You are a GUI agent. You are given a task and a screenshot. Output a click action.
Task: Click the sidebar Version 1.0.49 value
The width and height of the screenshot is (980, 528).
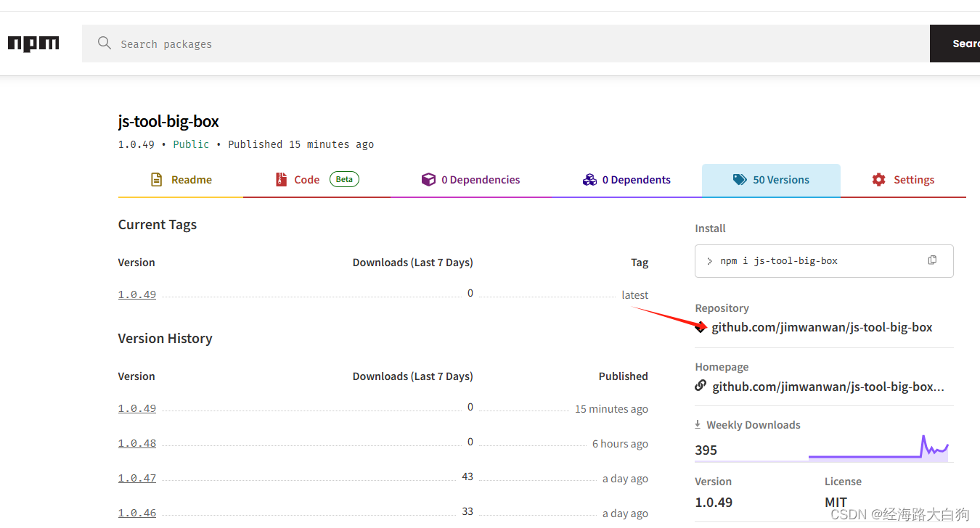[714, 502]
